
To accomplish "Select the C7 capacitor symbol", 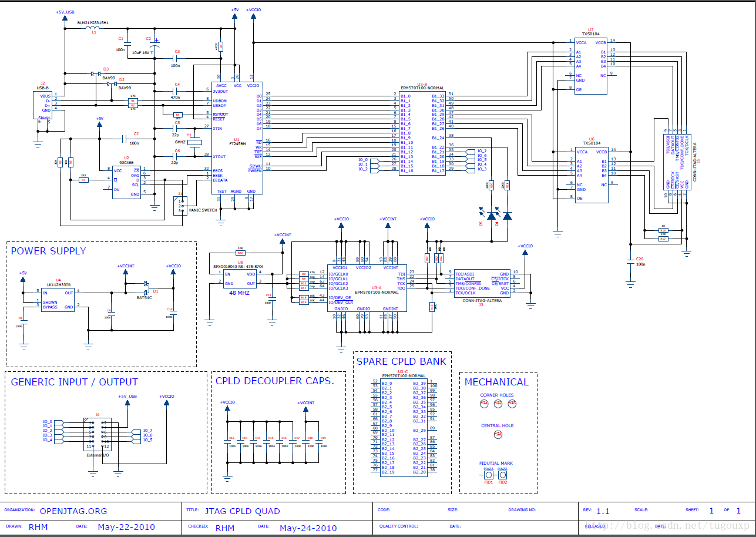I will [x=124, y=139].
